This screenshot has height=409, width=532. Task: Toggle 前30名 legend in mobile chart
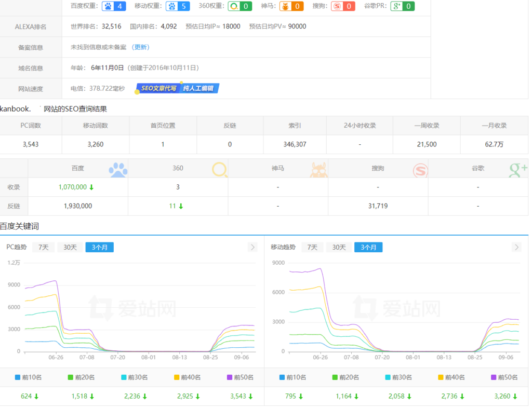point(398,377)
